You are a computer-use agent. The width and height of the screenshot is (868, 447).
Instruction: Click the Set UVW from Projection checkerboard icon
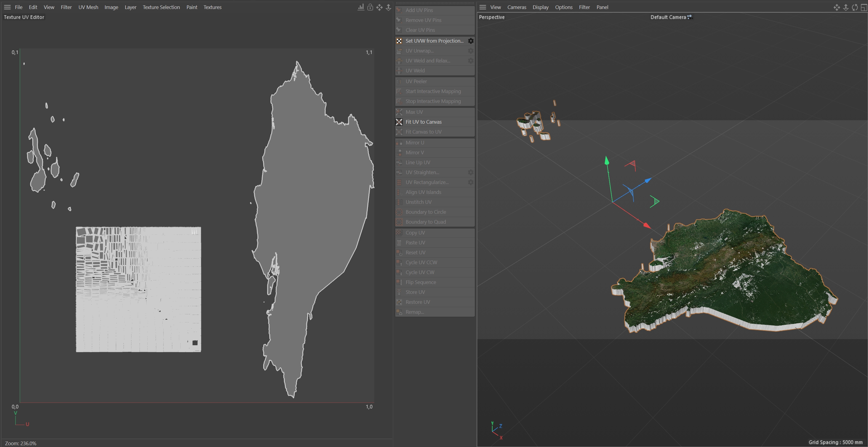[x=399, y=41]
